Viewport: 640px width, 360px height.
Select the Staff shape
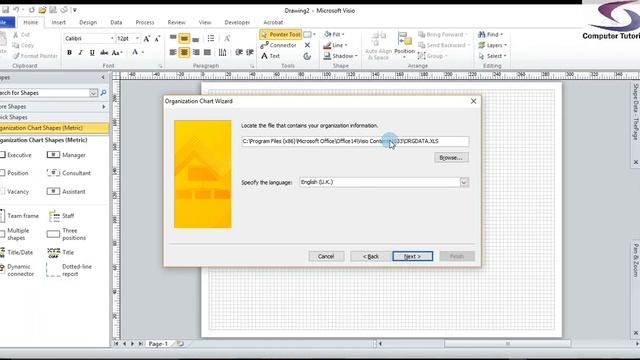62,216
